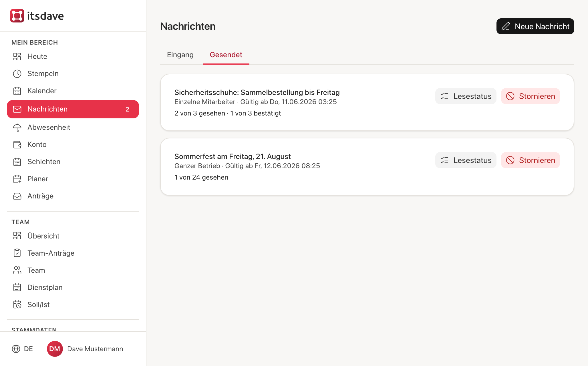The width and height of the screenshot is (588, 366).
Task: Click the globe language icon
Action: pos(16,349)
